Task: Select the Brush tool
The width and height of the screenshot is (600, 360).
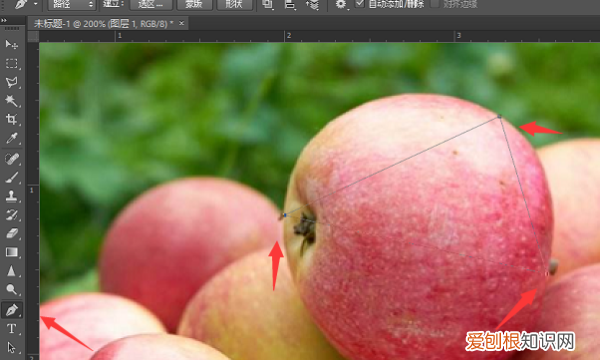Action: click(11, 178)
